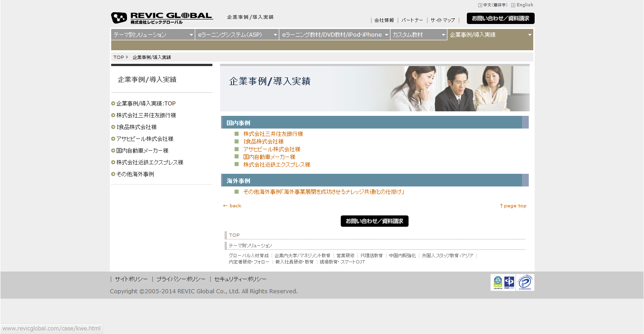The width and height of the screenshot is (644, 334).
Task: Click the bottom お問い合わせ/資料請求 button
Action: [375, 221]
